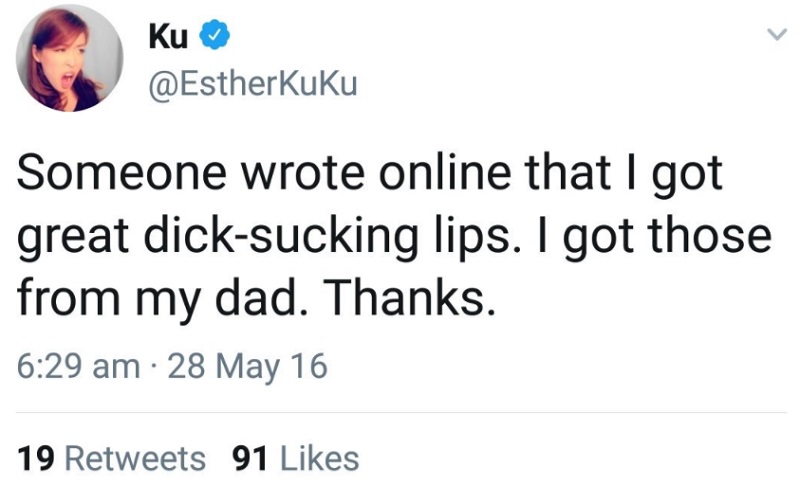Viewport: 800px width, 484px height.
Task: Click the dot separator between time and date
Action: click(x=154, y=368)
